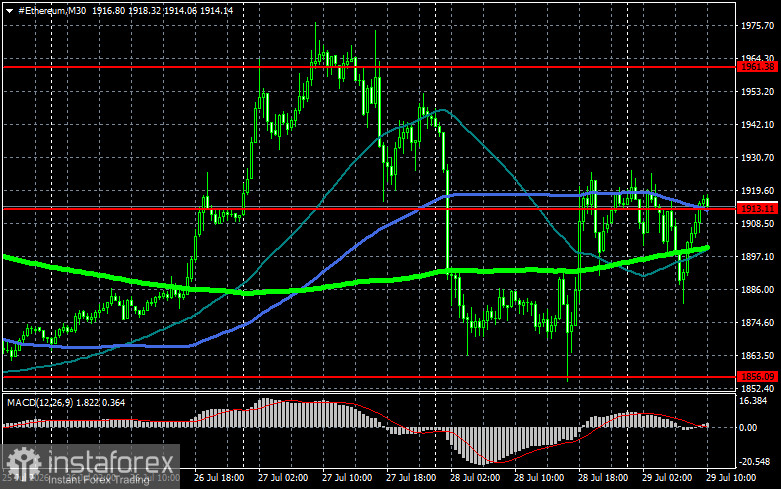Click the 1852.40 price scale value

[x=758, y=388]
